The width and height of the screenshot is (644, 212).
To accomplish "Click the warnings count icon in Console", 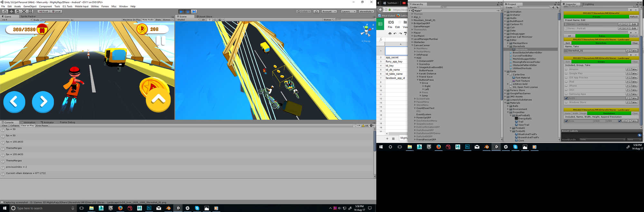I will [x=365, y=126].
